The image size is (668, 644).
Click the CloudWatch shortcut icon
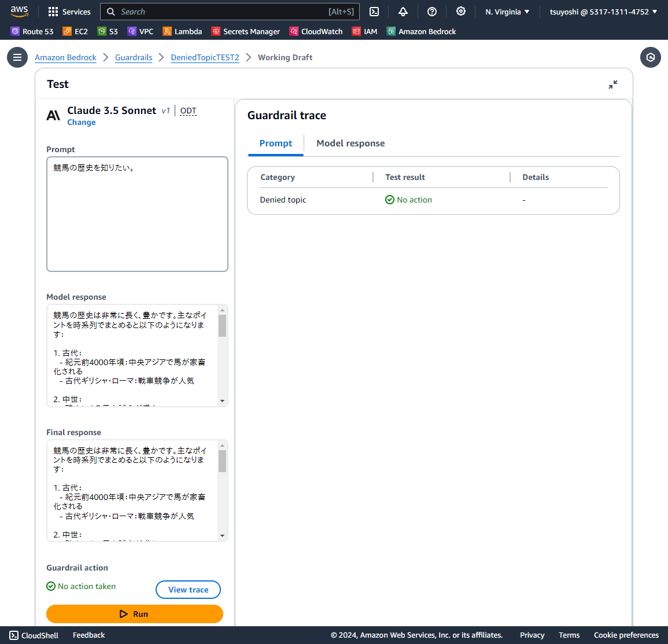[x=294, y=31]
